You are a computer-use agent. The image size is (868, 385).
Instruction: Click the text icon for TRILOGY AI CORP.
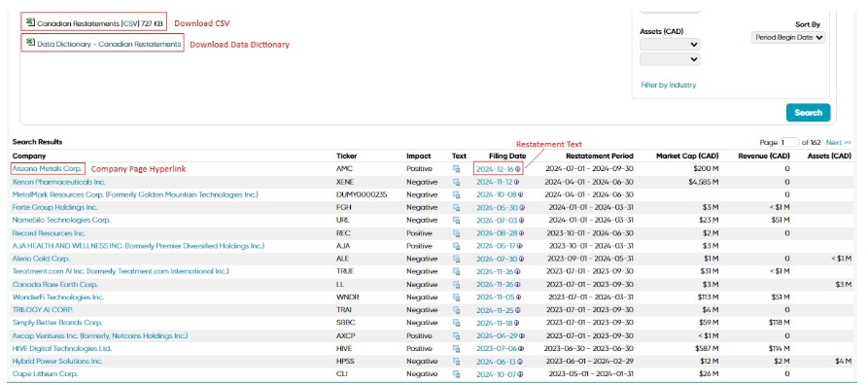pyautogui.click(x=456, y=310)
